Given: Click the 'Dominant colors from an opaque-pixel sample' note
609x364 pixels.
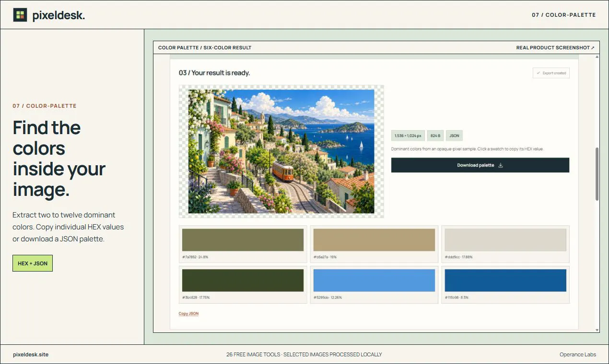Looking at the screenshot, I should [468, 149].
